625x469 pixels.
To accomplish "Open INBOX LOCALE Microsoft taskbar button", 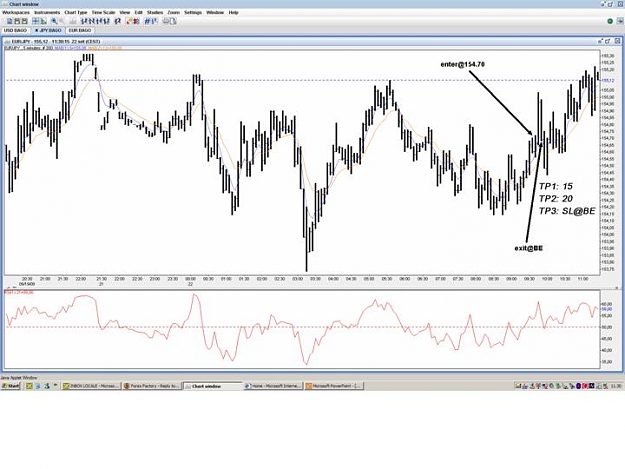I will click(x=91, y=386).
